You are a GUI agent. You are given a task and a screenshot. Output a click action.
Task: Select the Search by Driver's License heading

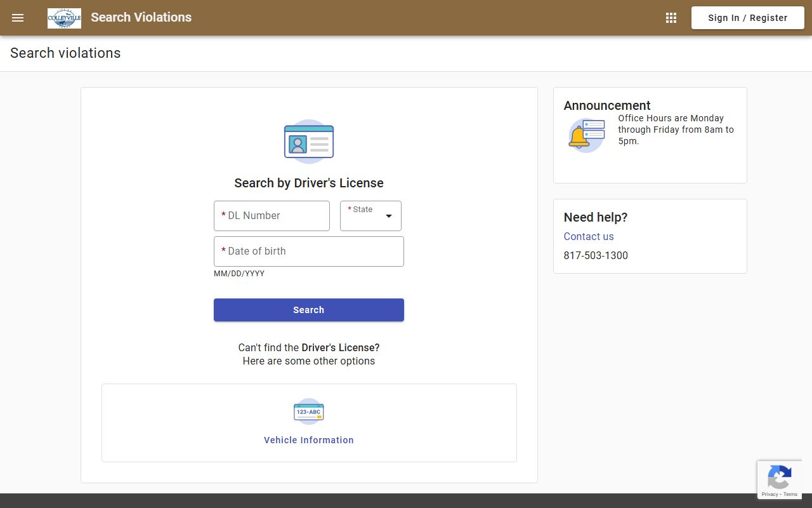(309, 183)
